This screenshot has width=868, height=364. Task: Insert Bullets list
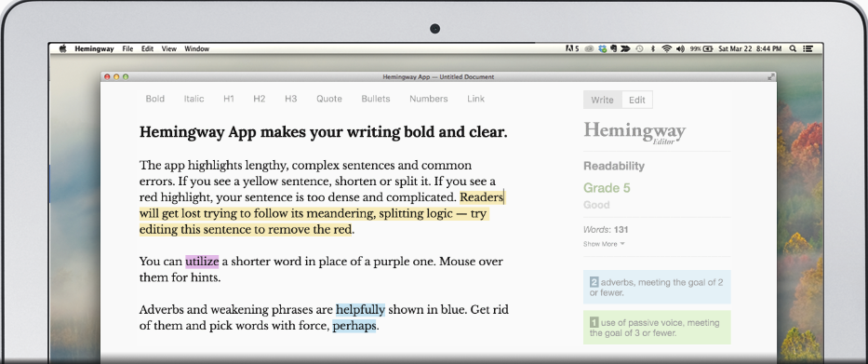click(375, 99)
